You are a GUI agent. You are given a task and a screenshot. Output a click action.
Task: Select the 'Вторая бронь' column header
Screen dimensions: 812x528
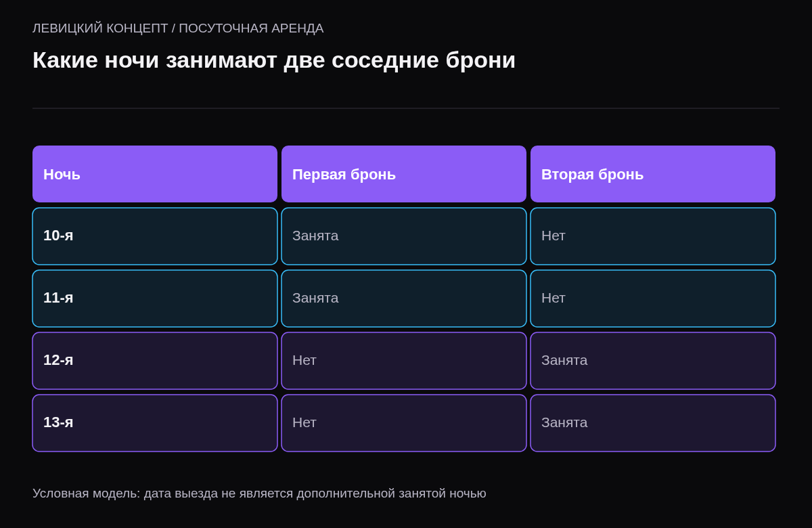pyautogui.click(x=653, y=174)
